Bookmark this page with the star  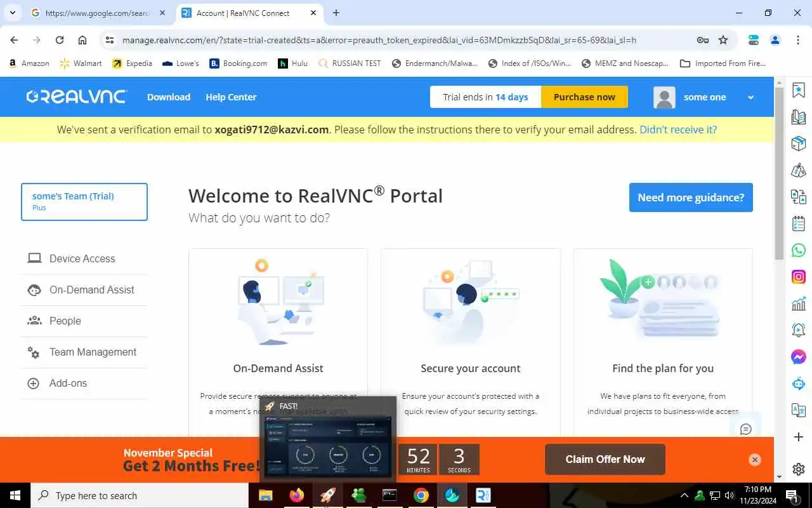723,40
